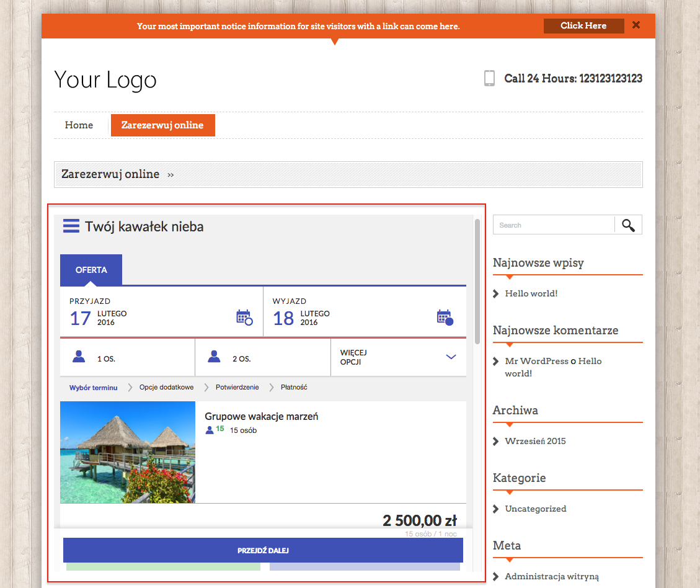700x588 pixels.
Task: Click the booking widget vertical scrollbar
Action: pos(477,281)
